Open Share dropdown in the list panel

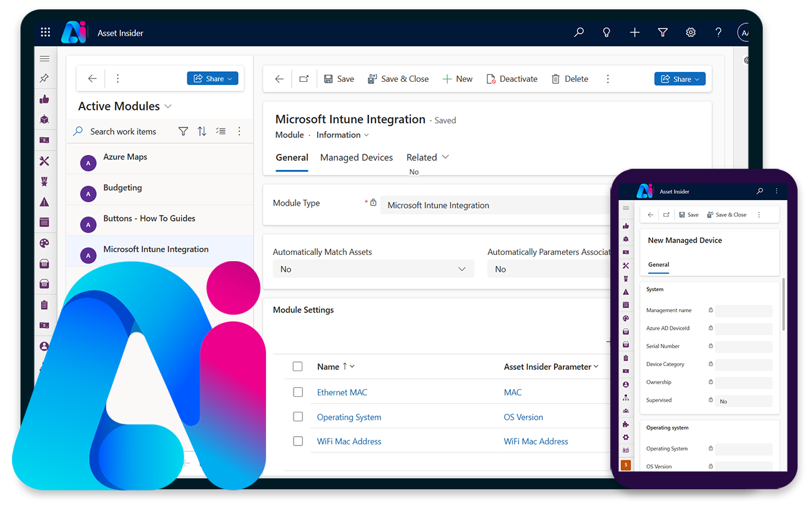click(x=212, y=79)
